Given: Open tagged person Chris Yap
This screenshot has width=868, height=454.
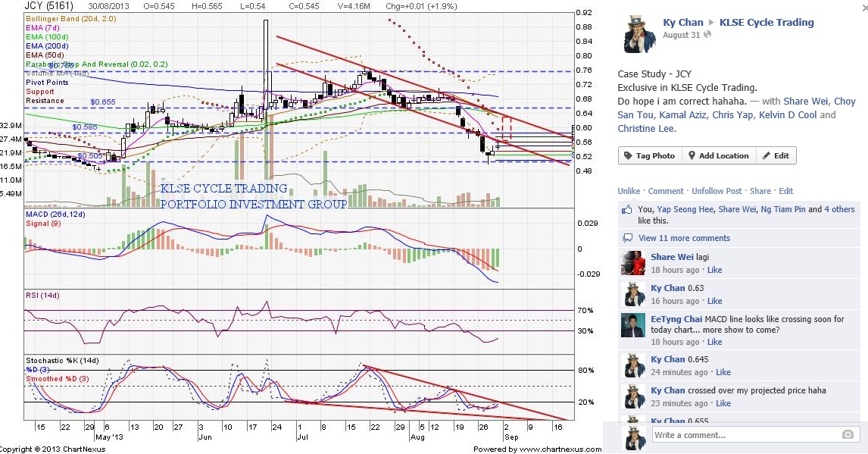Looking at the screenshot, I should [733, 115].
